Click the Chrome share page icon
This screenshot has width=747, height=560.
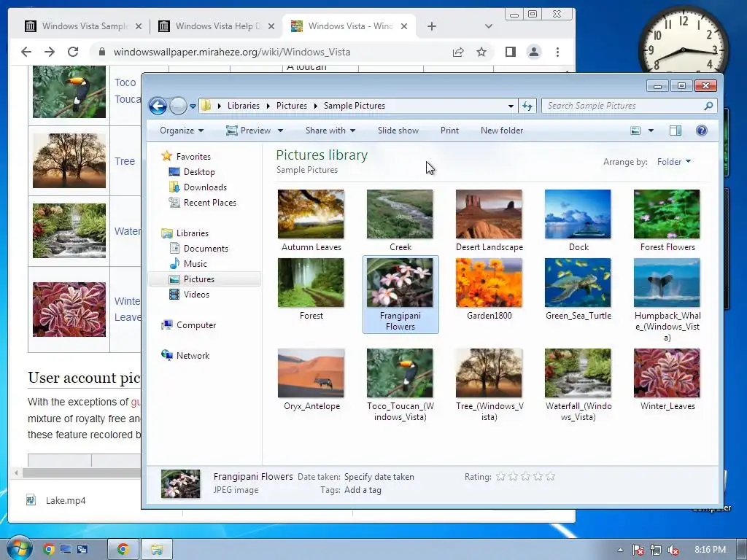tap(458, 52)
